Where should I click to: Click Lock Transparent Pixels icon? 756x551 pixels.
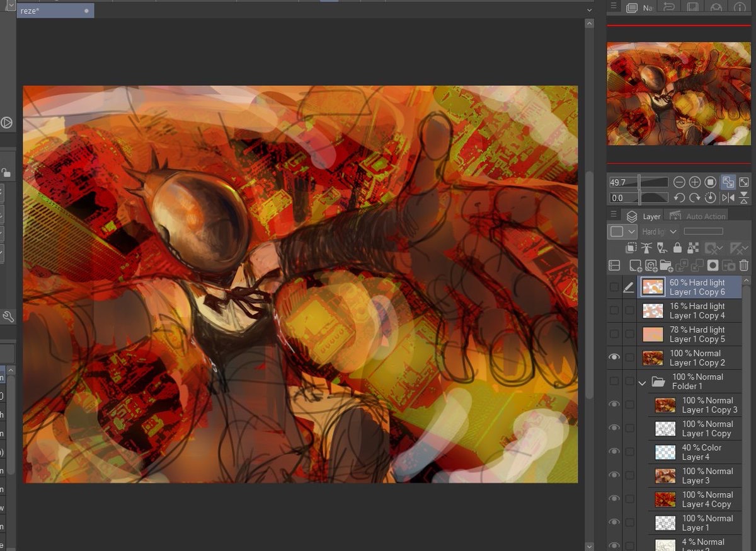coord(692,248)
